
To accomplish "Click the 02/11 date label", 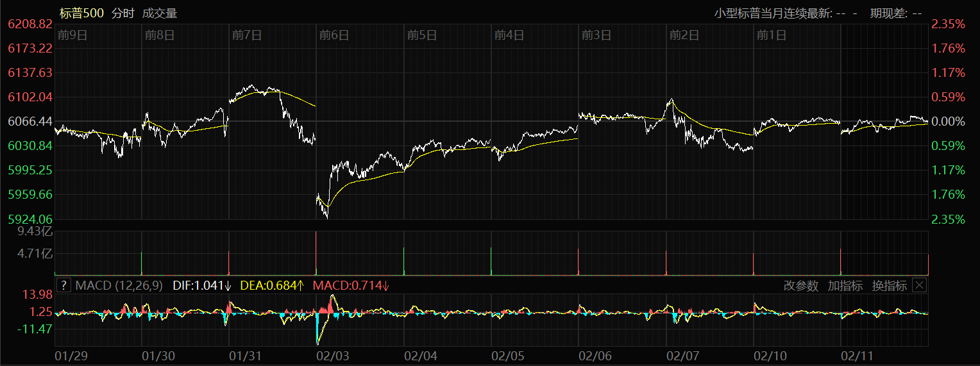I will 857,355.
